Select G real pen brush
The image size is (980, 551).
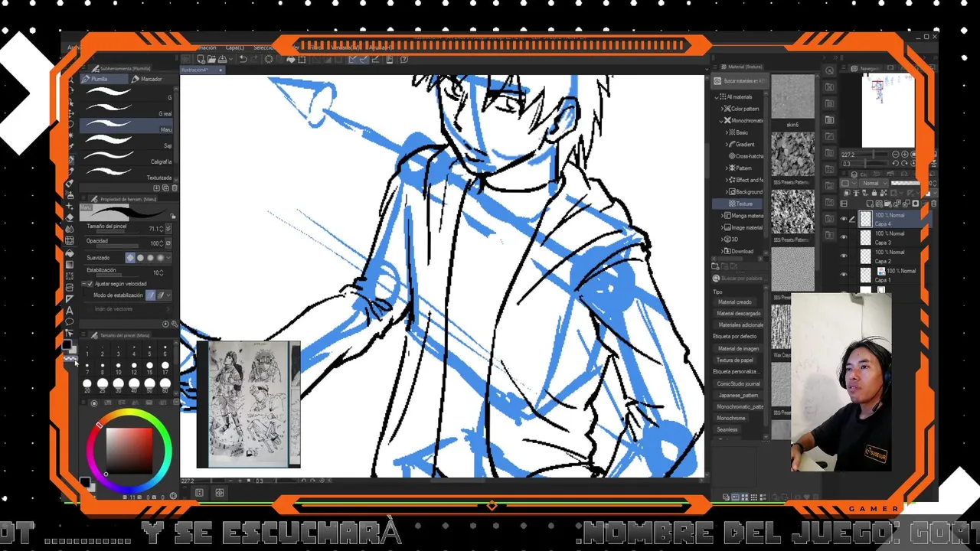pyautogui.click(x=126, y=109)
